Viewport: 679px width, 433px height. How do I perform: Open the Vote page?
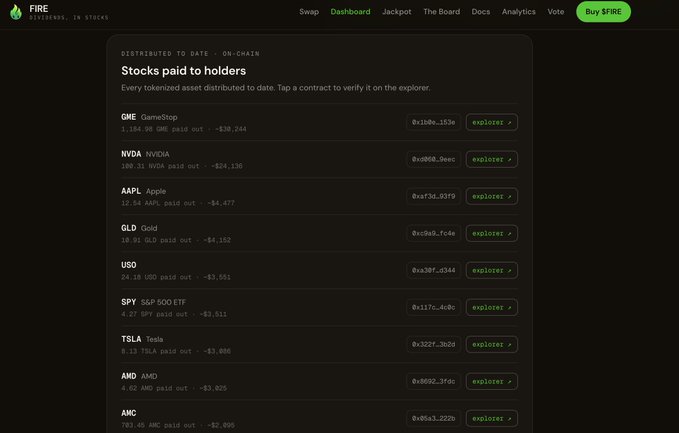tap(556, 12)
